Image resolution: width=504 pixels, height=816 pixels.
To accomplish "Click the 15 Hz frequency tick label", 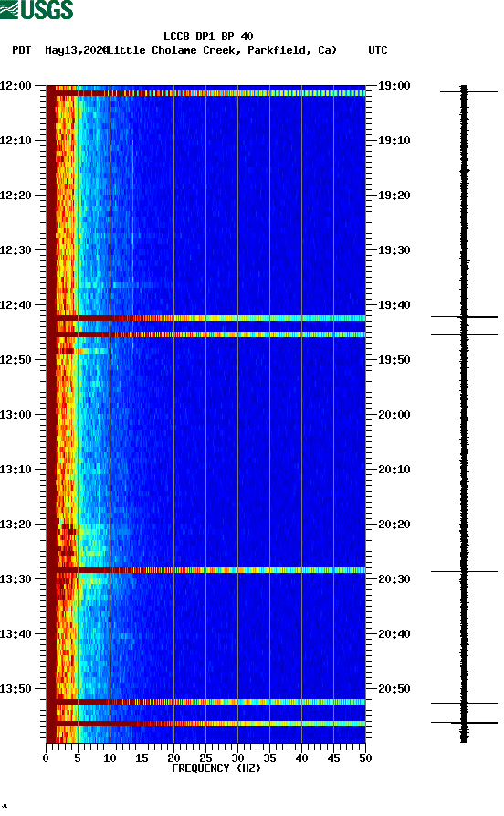I will pos(142,758).
